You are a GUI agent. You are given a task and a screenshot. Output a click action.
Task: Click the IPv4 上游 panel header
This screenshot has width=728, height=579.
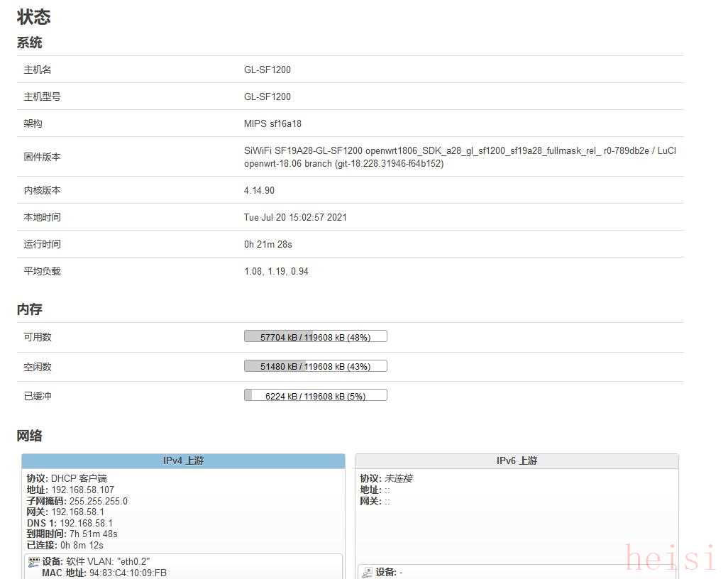tap(183, 461)
